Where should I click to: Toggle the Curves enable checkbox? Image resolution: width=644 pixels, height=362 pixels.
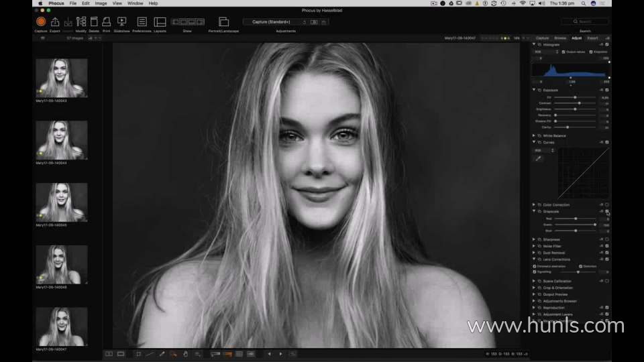(x=607, y=142)
